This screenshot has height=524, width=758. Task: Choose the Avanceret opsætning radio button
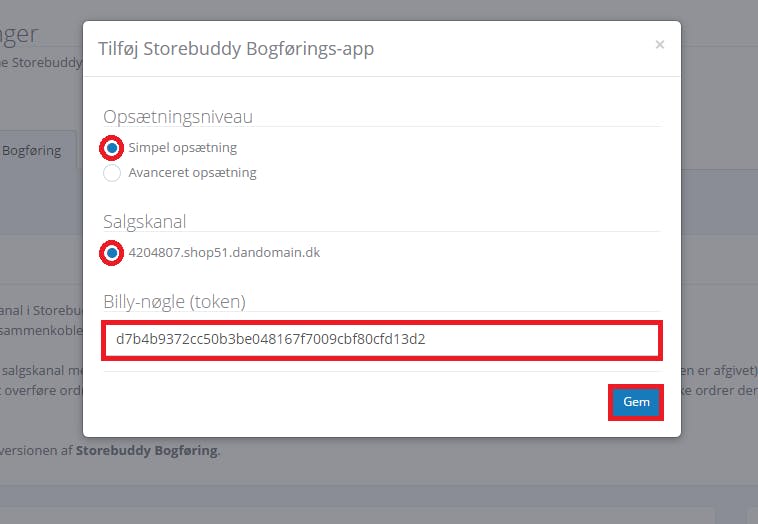[112, 173]
